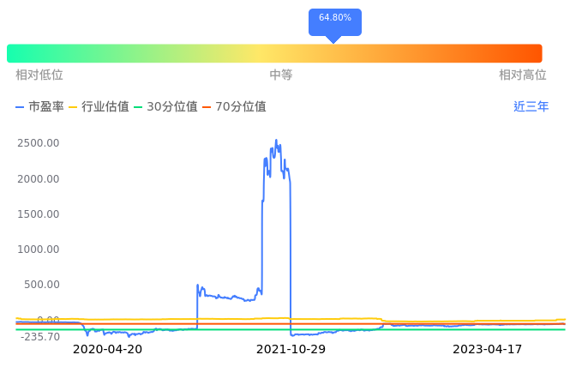Click the 64.80% percentile tooltip
The width and height of the screenshot is (588, 379).
[x=335, y=18]
